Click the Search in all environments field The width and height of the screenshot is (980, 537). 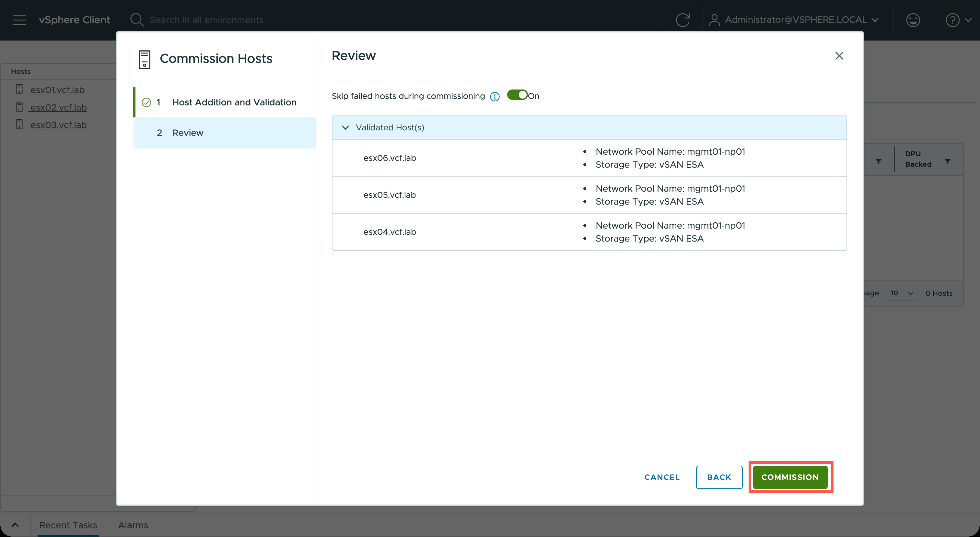click(x=206, y=20)
